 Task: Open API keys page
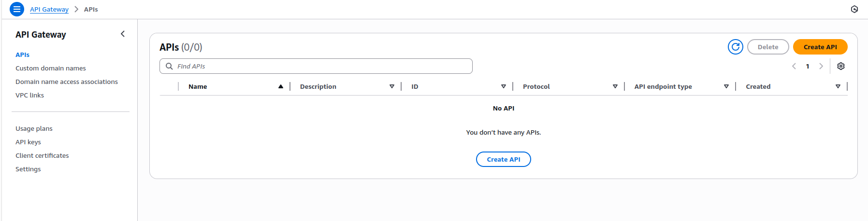point(28,142)
